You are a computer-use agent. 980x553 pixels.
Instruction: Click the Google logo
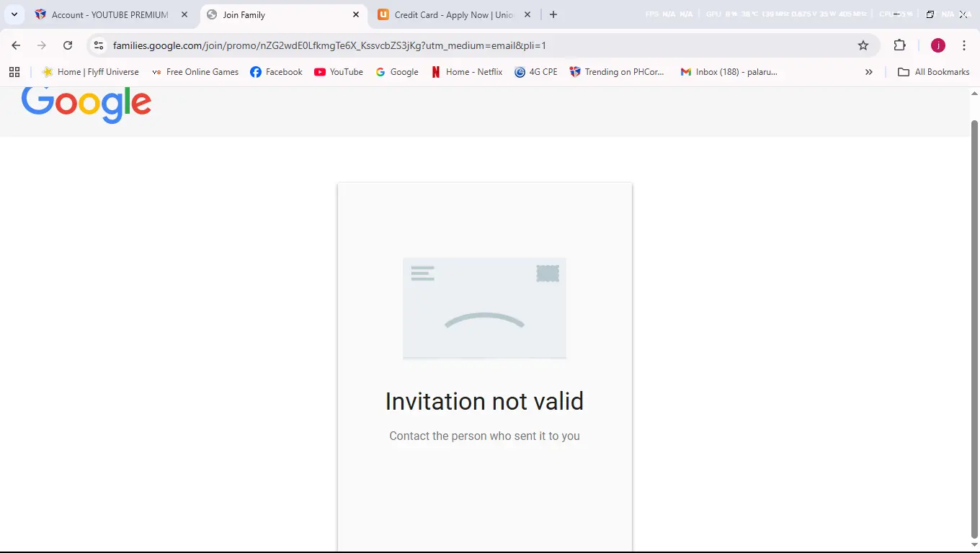(86, 104)
